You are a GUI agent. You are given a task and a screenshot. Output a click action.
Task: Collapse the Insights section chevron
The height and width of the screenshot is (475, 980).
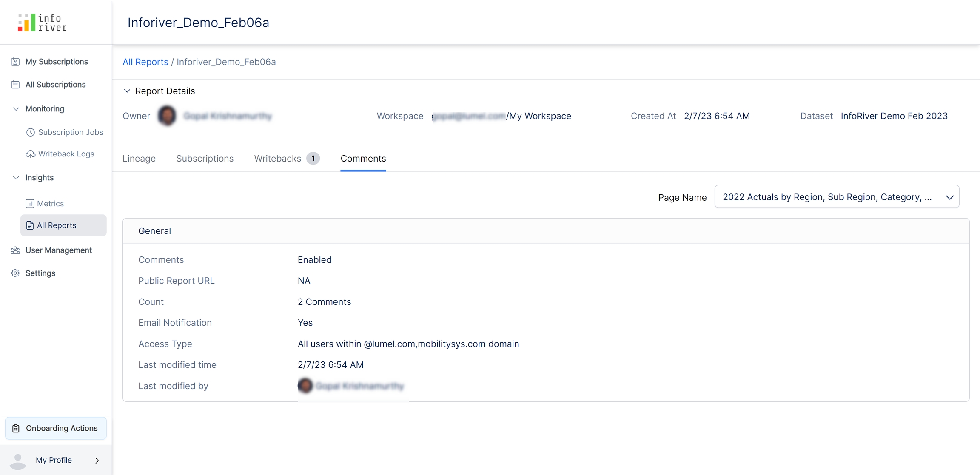tap(16, 178)
